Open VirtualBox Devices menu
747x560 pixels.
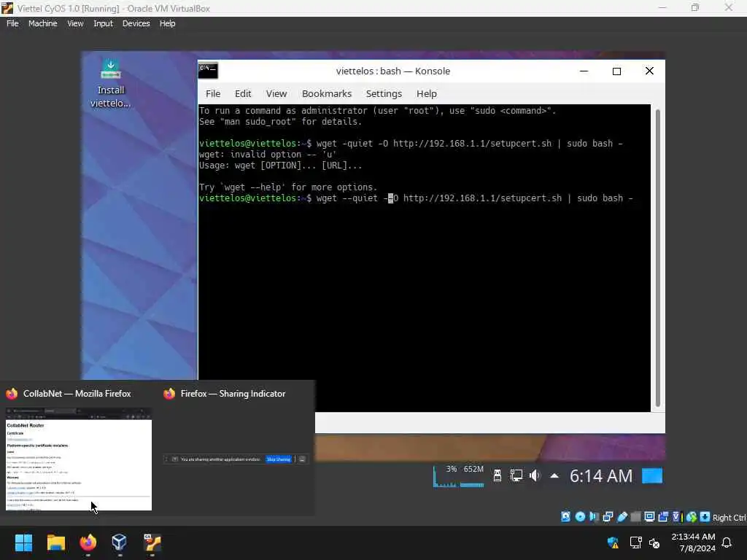[136, 23]
